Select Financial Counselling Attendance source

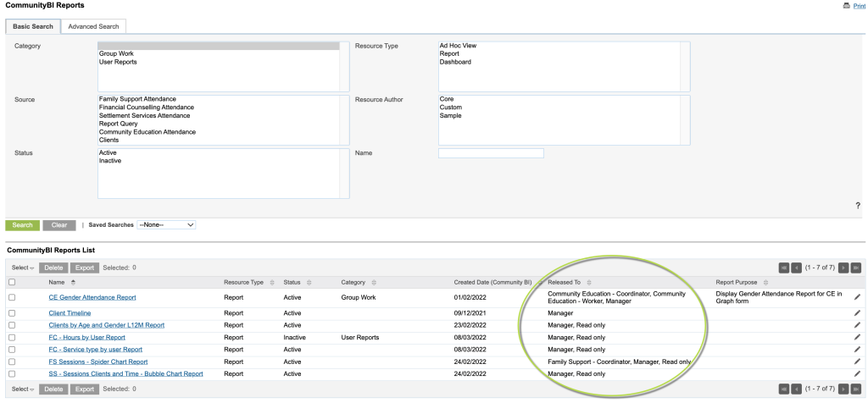point(147,108)
